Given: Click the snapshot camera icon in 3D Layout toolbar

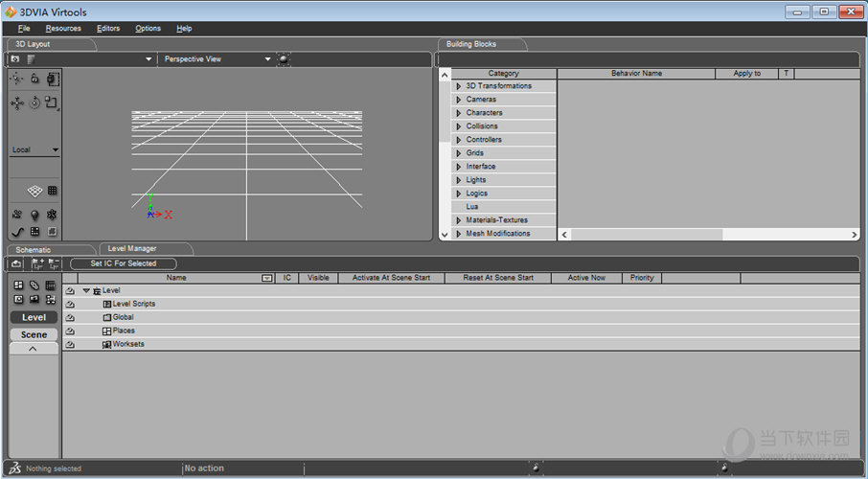Looking at the screenshot, I should click(15, 58).
